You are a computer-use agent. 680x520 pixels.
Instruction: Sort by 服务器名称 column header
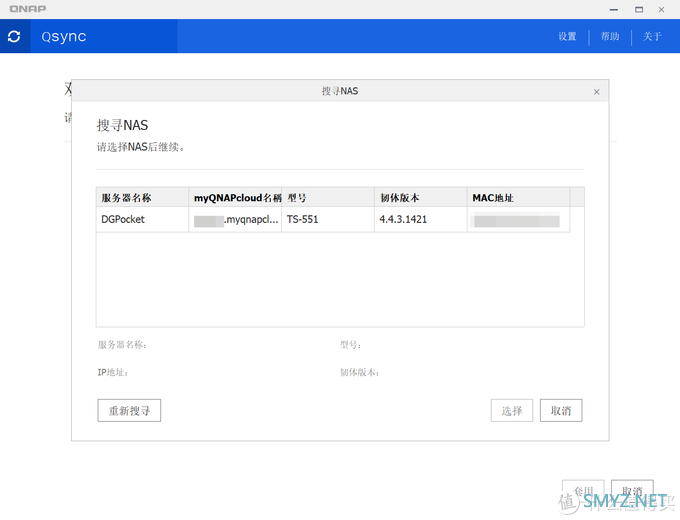point(142,197)
